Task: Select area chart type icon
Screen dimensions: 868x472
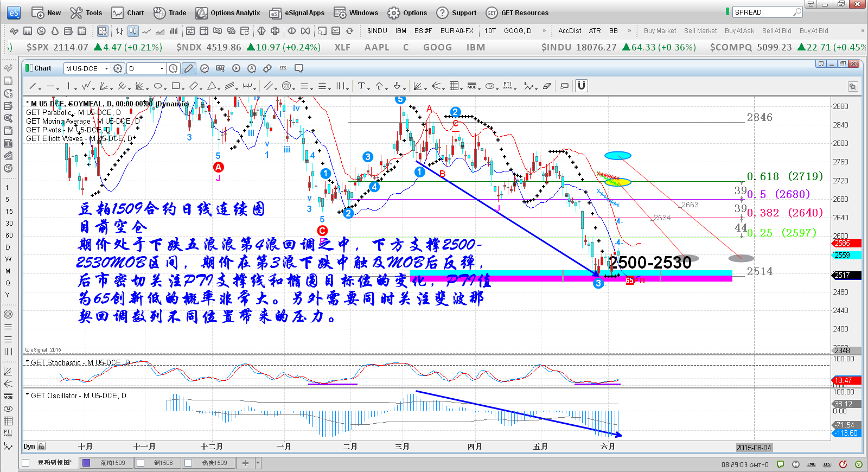Action: click(x=160, y=31)
